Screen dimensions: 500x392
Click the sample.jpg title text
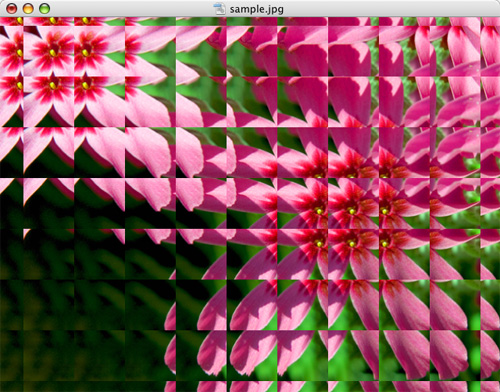pyautogui.click(x=256, y=9)
